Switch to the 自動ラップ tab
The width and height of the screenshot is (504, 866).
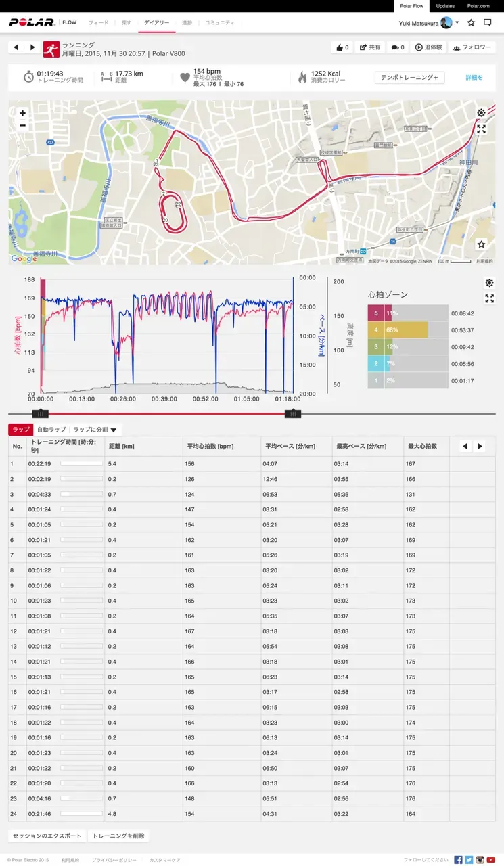[51, 430]
